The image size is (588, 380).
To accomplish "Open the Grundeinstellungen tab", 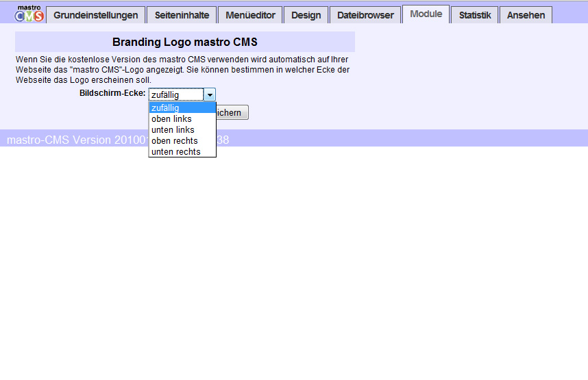I will (x=96, y=15).
